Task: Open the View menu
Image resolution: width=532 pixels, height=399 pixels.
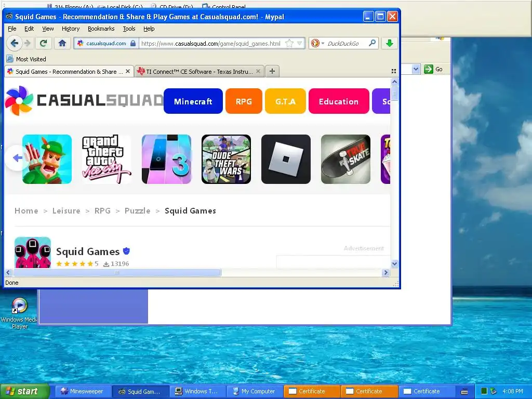Action: (x=48, y=29)
